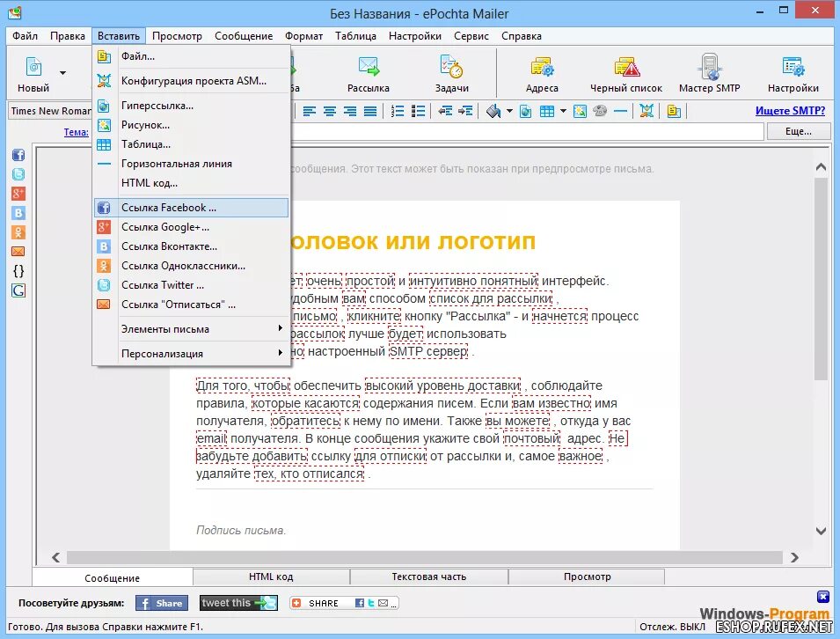Click the Новый message toolbar icon
840x639 pixels.
point(33,73)
